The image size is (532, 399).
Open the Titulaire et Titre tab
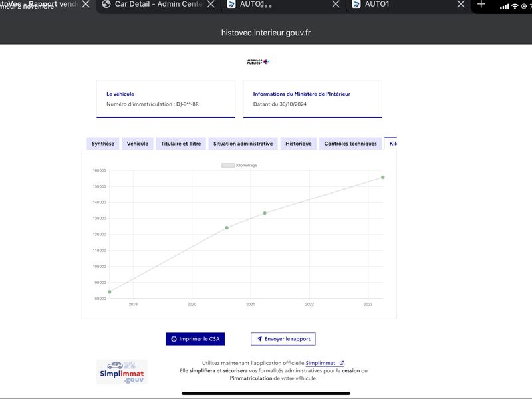(x=181, y=144)
